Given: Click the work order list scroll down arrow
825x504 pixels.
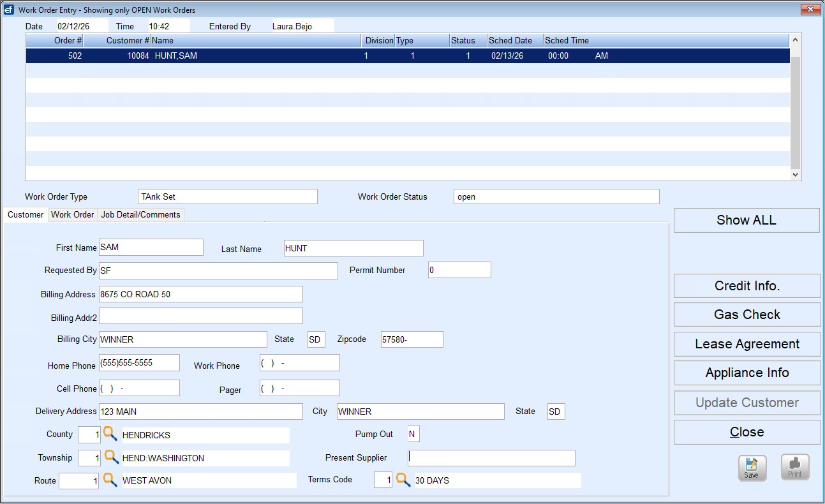Looking at the screenshot, I should (x=795, y=174).
